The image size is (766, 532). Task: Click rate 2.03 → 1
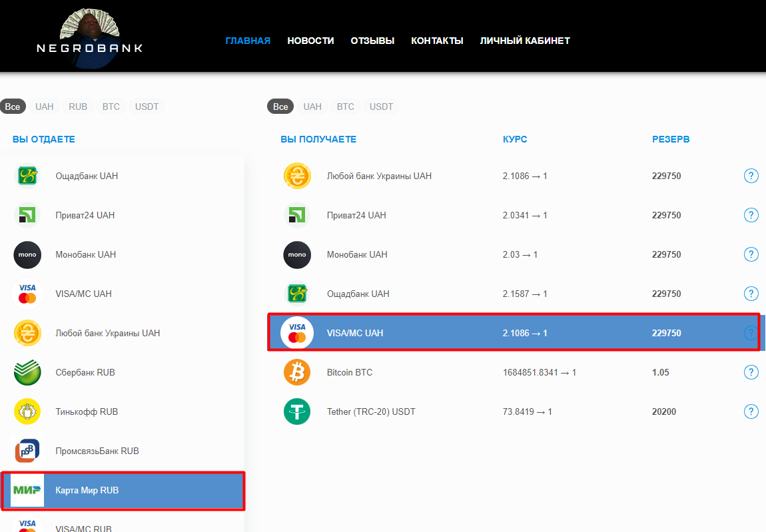[x=520, y=254]
